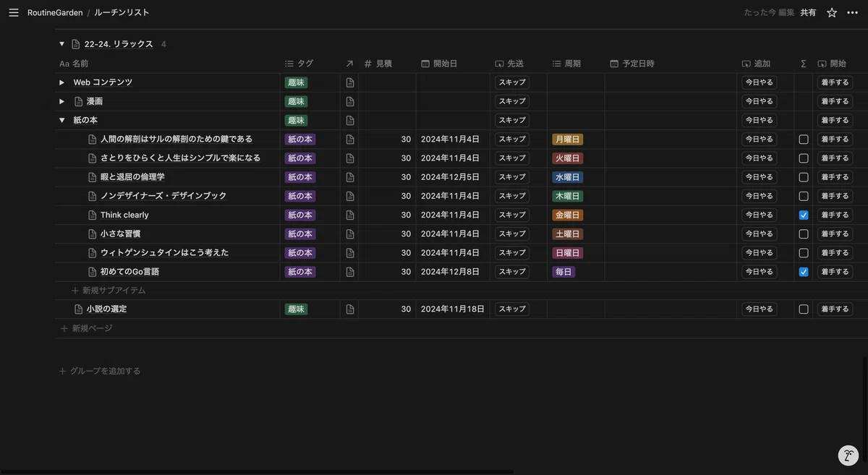Click the arrow relation column header icon
Image resolution: width=868 pixels, height=475 pixels.
[349, 64]
